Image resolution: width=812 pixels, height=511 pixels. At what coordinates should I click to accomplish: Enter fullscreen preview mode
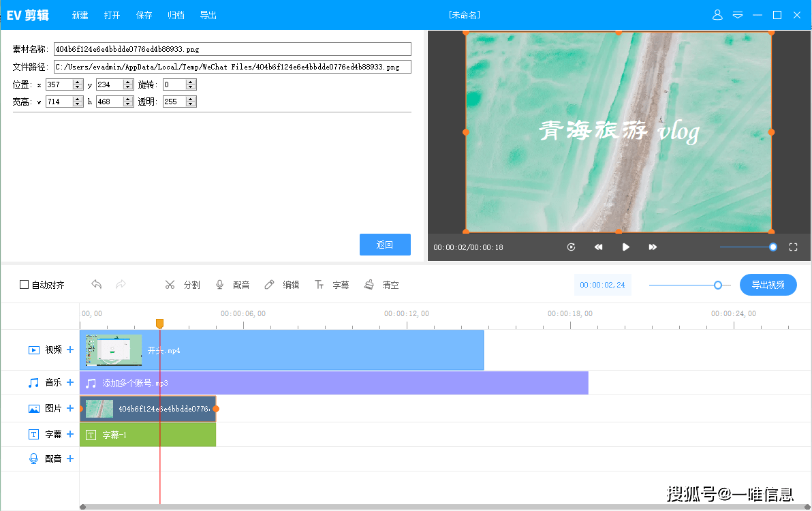[x=793, y=247]
